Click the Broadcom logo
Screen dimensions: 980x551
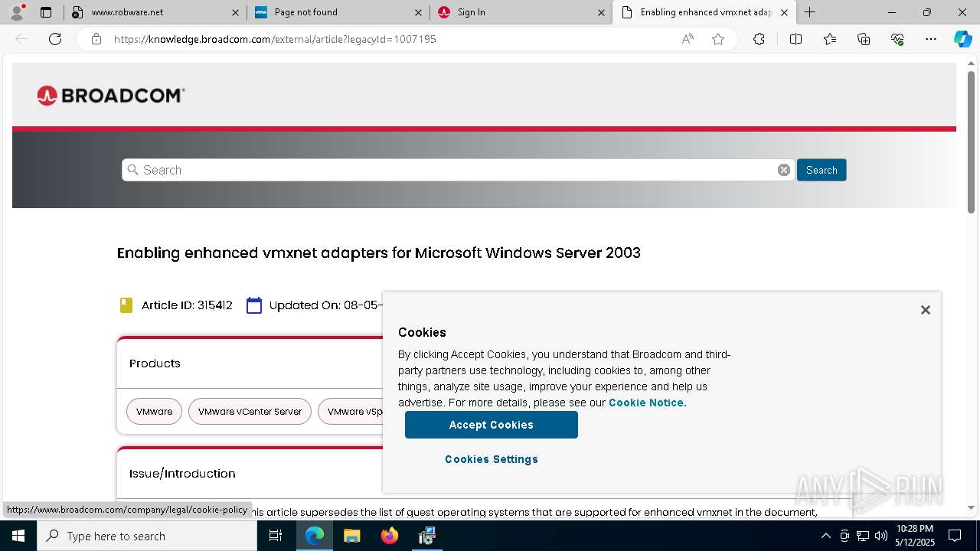111,96
